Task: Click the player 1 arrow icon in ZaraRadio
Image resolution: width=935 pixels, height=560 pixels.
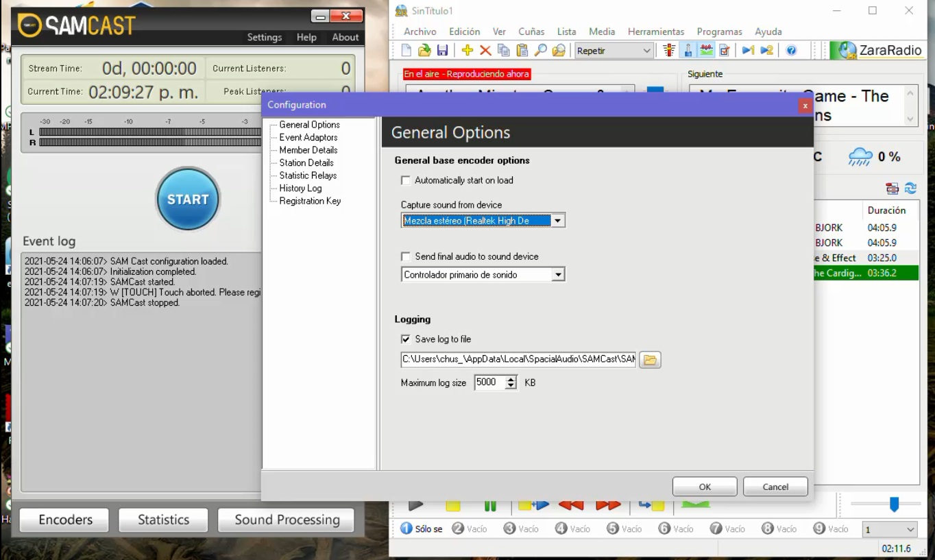Action: coord(748,51)
